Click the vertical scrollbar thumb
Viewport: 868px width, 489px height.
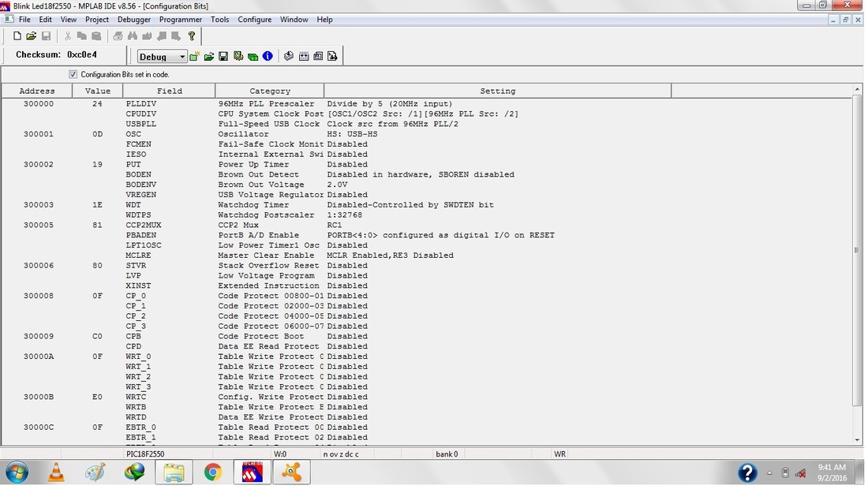tap(858, 251)
